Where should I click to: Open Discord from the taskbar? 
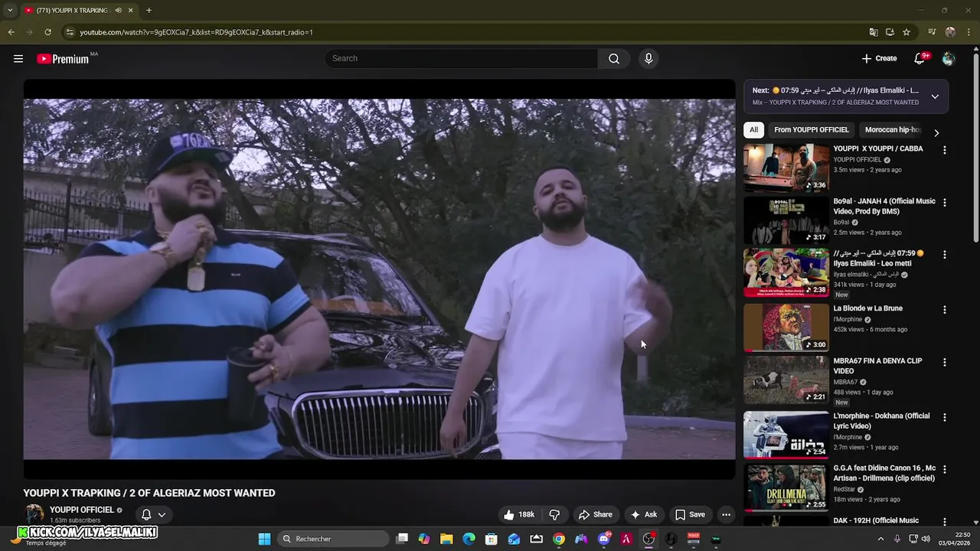(603, 539)
